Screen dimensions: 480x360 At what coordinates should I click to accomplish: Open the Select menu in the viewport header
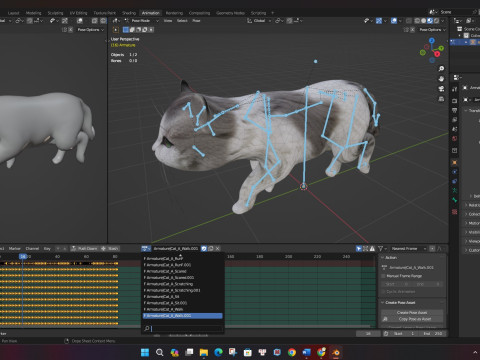click(x=182, y=21)
